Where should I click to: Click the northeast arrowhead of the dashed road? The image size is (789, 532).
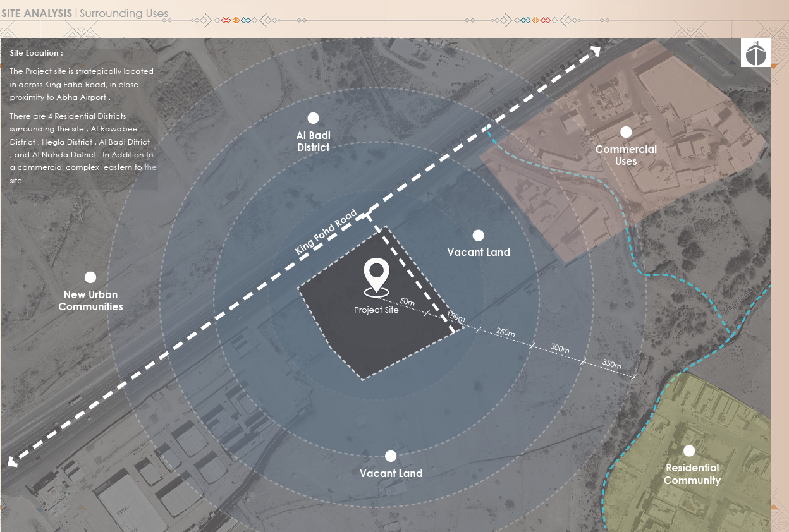594,52
